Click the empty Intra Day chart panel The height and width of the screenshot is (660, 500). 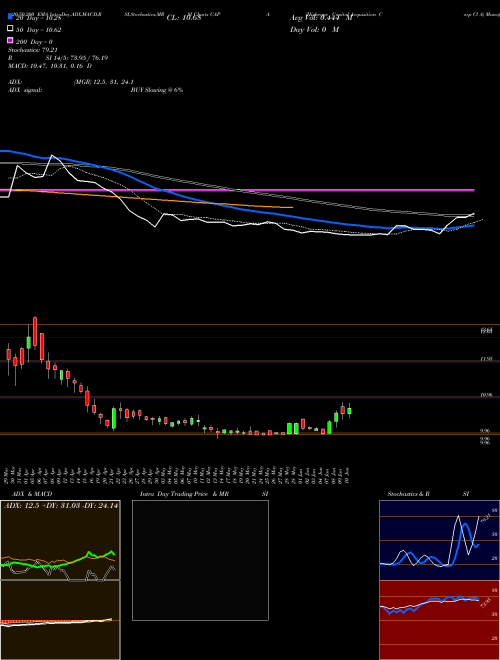click(x=200, y=560)
